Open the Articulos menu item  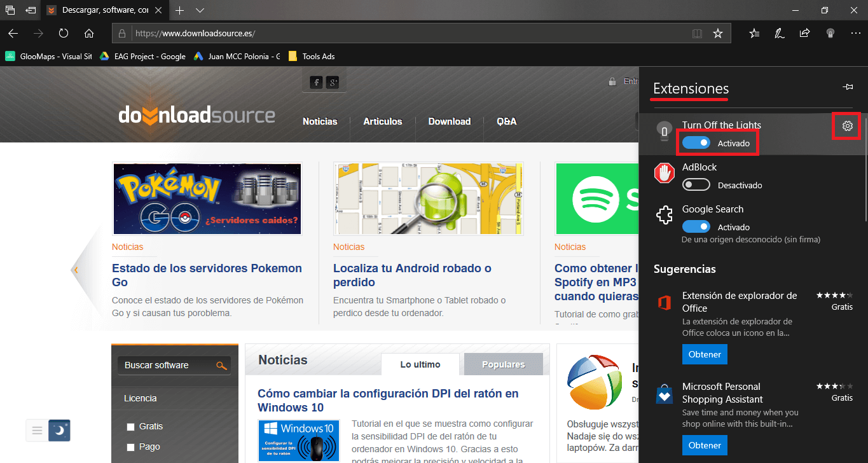(x=383, y=121)
